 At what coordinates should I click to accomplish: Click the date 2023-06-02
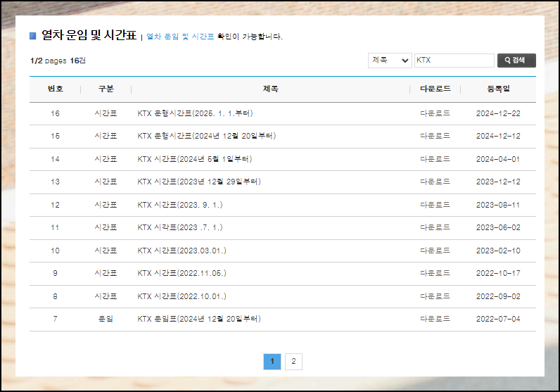coord(498,227)
